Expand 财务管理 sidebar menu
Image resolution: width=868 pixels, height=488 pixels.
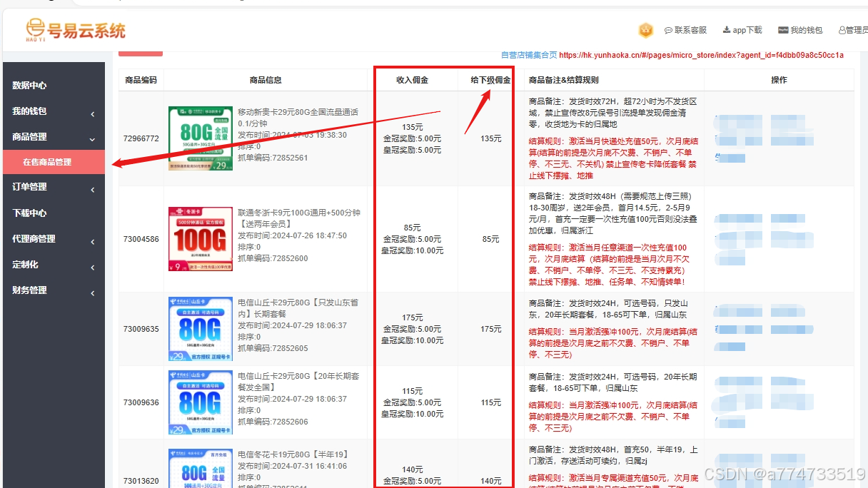pos(54,290)
